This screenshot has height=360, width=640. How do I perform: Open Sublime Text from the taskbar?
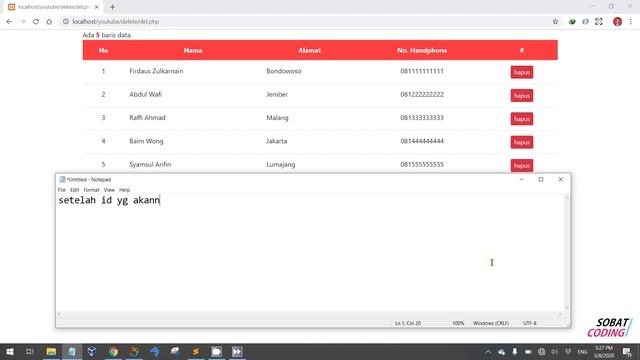(196, 351)
